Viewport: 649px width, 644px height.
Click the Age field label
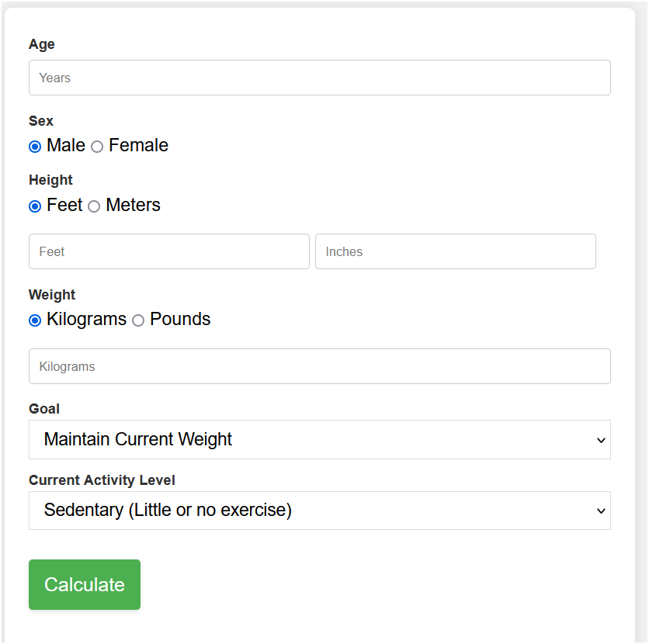(41, 44)
